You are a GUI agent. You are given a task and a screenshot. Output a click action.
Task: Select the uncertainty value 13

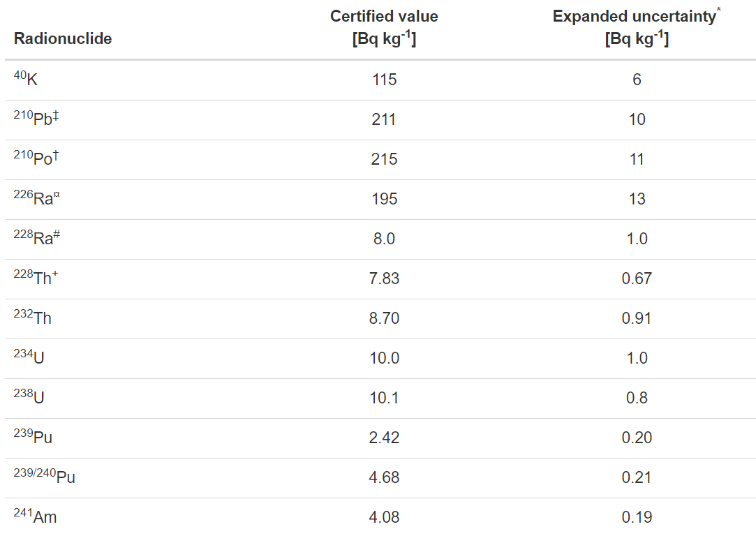pyautogui.click(x=637, y=199)
